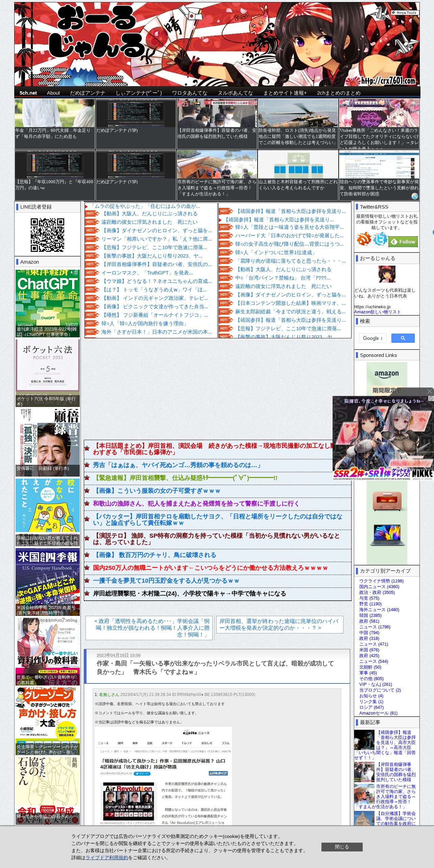
Task: Open headline 【緊急速報】岸田首相襲撃
Action: pyautogui.click(x=185, y=478)
